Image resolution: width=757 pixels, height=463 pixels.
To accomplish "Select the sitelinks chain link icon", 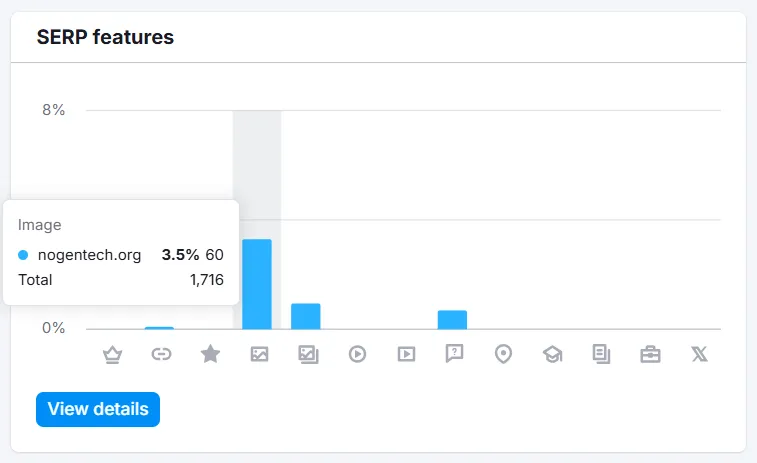I will (x=161, y=354).
